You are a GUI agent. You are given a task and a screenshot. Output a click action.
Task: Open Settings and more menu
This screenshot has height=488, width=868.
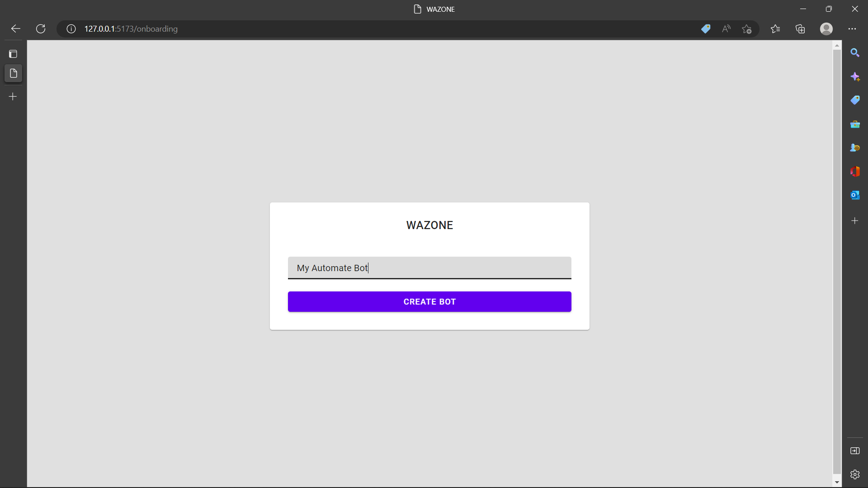coord(852,29)
